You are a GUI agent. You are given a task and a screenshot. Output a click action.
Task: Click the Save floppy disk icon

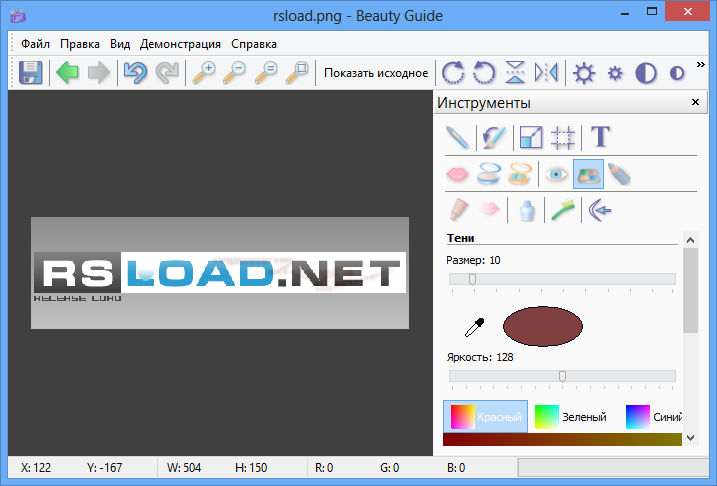pos(31,73)
